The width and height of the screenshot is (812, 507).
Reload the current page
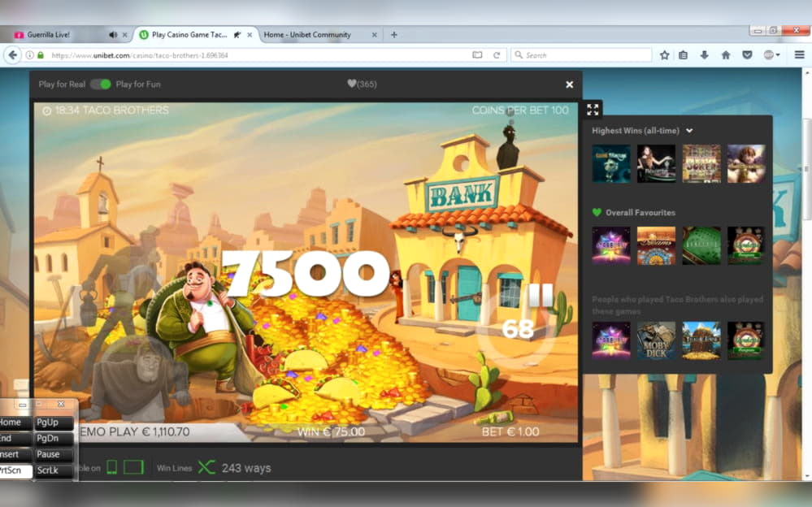coord(496,55)
